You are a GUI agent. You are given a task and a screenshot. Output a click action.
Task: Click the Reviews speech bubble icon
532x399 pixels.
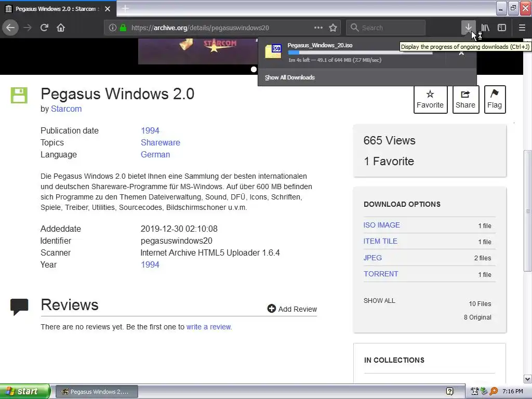(19, 307)
